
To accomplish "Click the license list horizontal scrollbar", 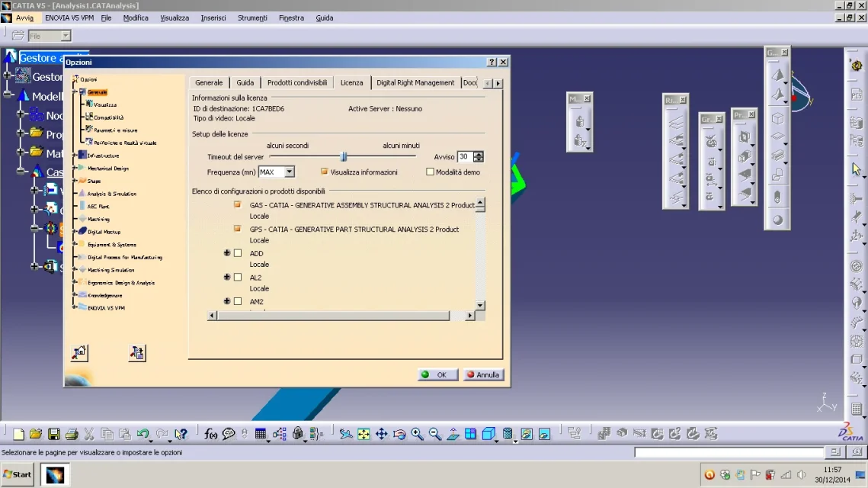I will 341,316.
